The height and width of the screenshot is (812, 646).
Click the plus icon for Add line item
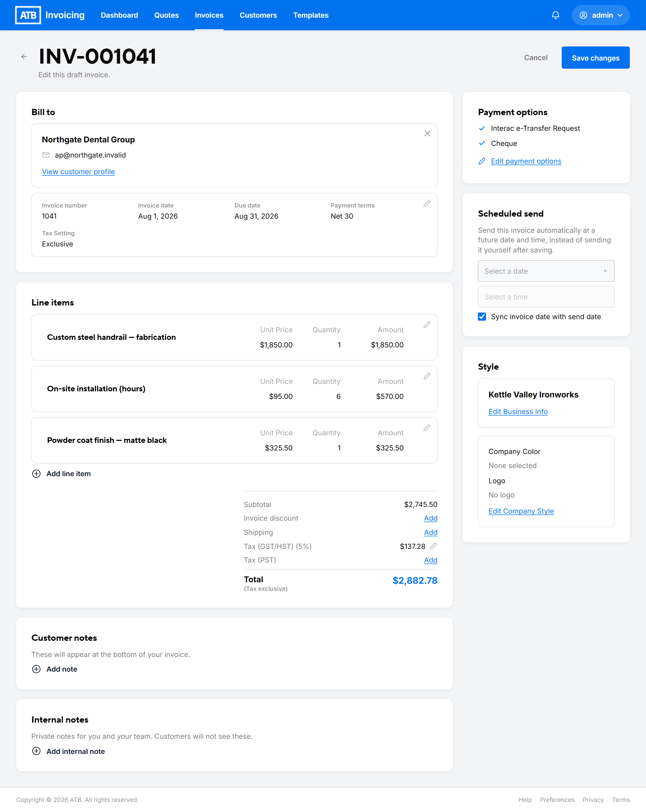pyautogui.click(x=36, y=474)
